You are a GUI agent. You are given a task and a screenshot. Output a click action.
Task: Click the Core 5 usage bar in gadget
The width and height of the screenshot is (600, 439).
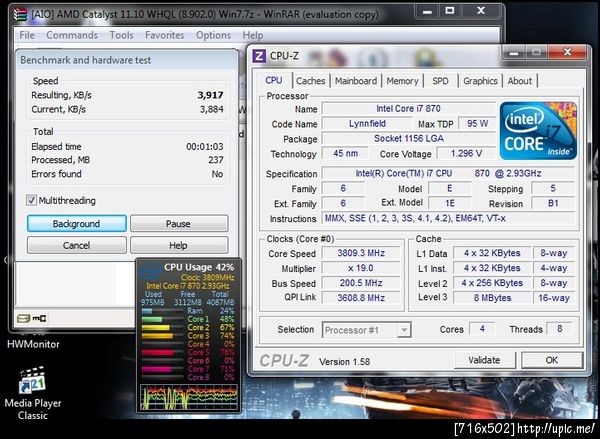pos(161,353)
